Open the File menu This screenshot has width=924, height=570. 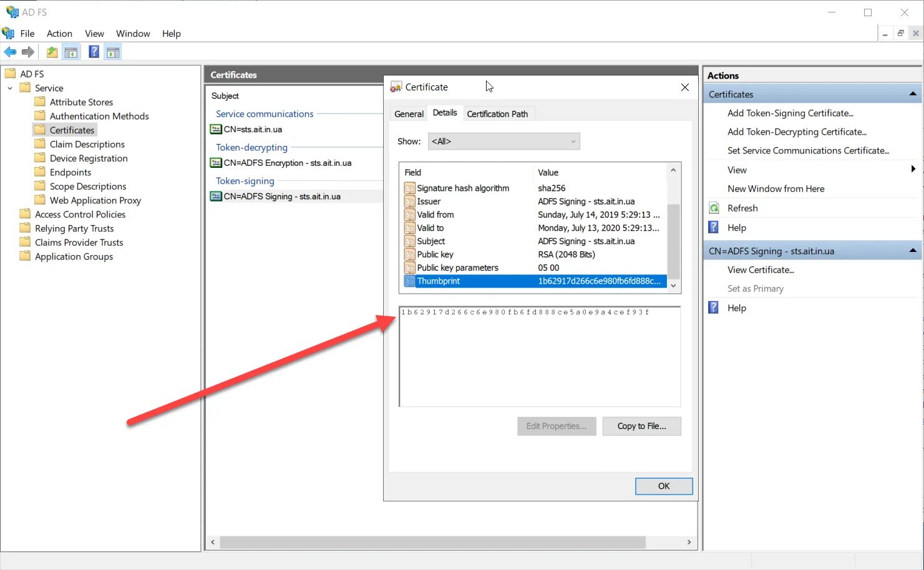(x=27, y=34)
